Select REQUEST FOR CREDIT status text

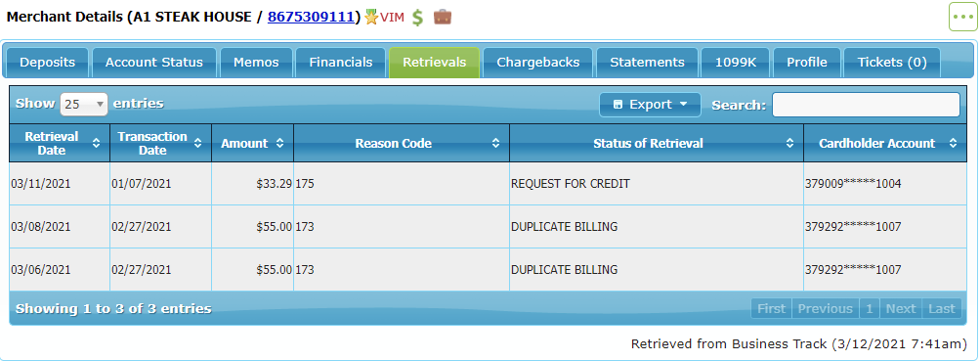pos(570,184)
